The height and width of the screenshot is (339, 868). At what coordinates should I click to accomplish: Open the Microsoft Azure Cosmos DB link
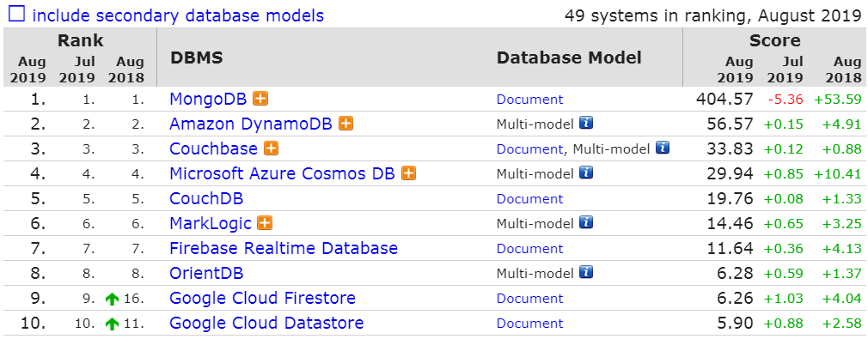click(283, 173)
